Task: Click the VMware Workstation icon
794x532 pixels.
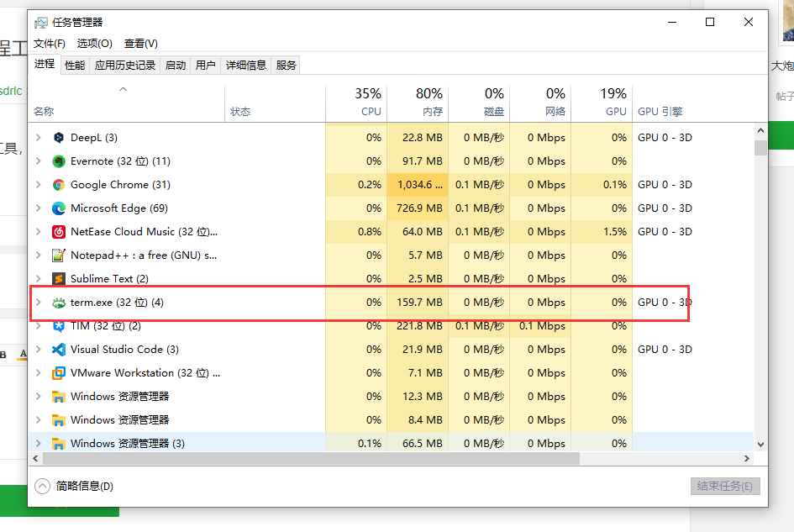Action: pos(59,373)
